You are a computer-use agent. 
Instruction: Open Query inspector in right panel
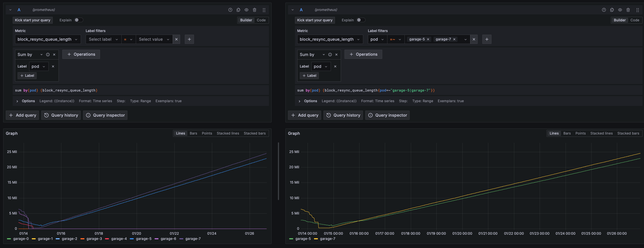387,115
